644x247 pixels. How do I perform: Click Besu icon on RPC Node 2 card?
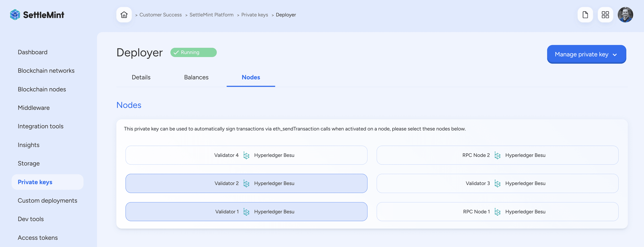click(497, 155)
